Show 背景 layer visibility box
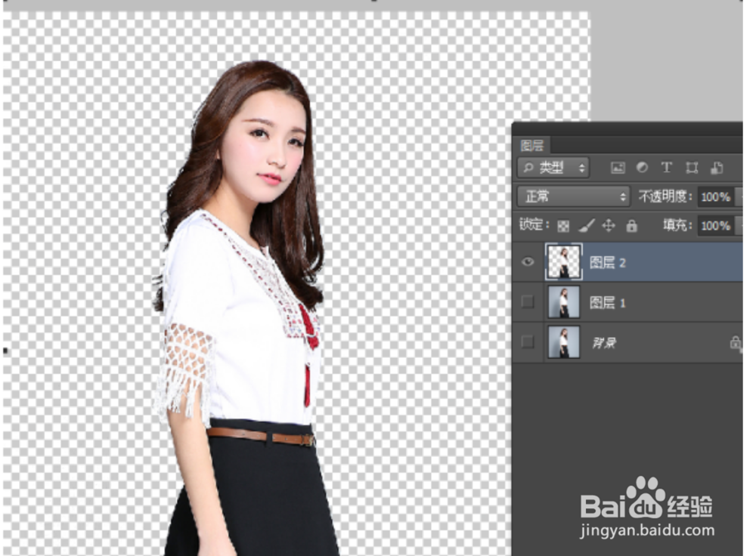Viewport: 756px width, 556px height. click(x=528, y=342)
